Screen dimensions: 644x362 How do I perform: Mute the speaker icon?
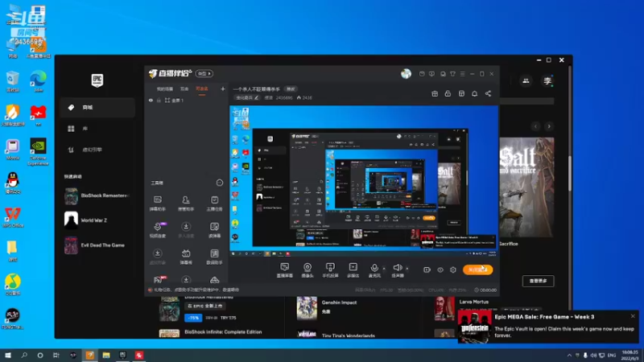pos(397,268)
